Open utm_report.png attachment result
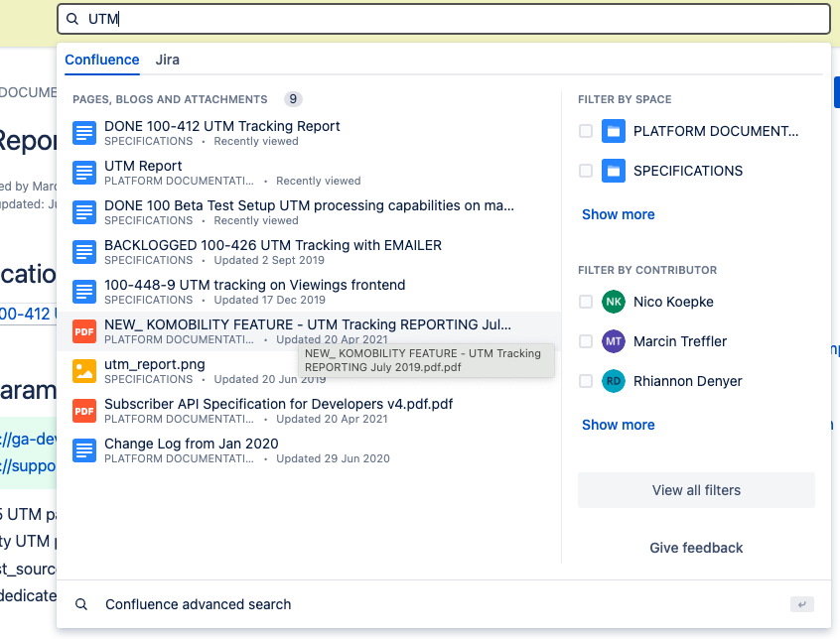Image resolution: width=840 pixels, height=639 pixels. click(x=309, y=371)
